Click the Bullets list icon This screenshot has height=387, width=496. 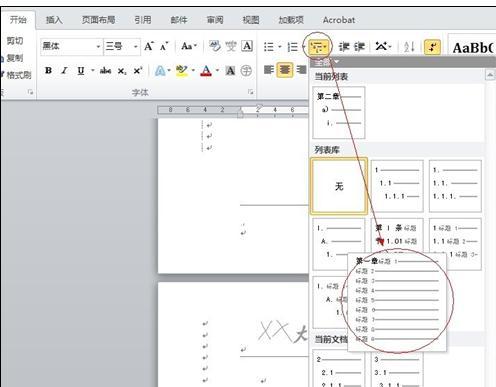pos(269,47)
